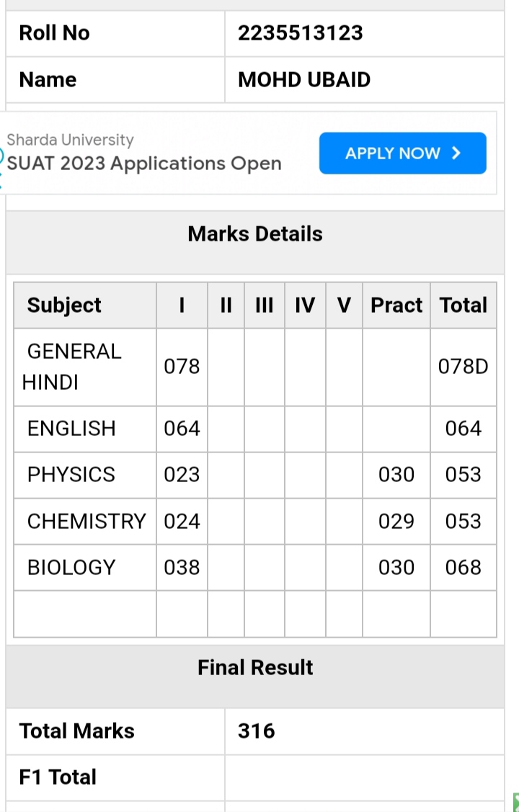Select the roll number 2235513123
The height and width of the screenshot is (812, 519).
click(301, 33)
